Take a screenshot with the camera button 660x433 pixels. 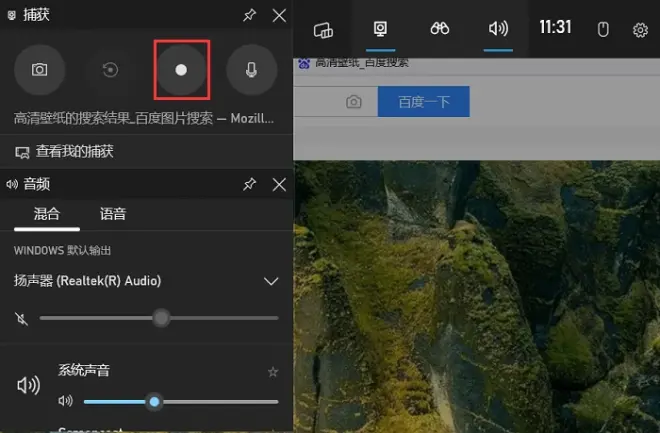coord(40,70)
